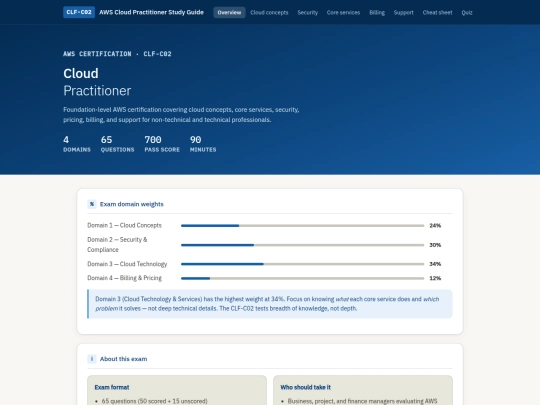Open the Overview tab
This screenshot has height=405, width=540.
click(x=229, y=12)
